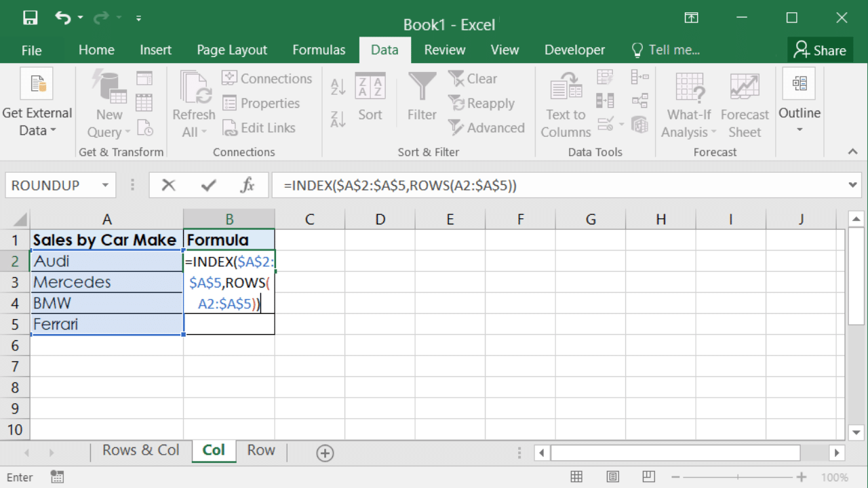Click the Save icon in title bar
Image resolution: width=868 pixels, height=488 pixels.
[x=30, y=18]
